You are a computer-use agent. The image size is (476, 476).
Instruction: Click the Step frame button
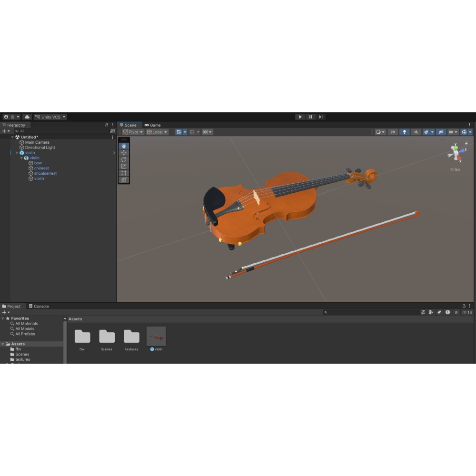tap(320, 117)
